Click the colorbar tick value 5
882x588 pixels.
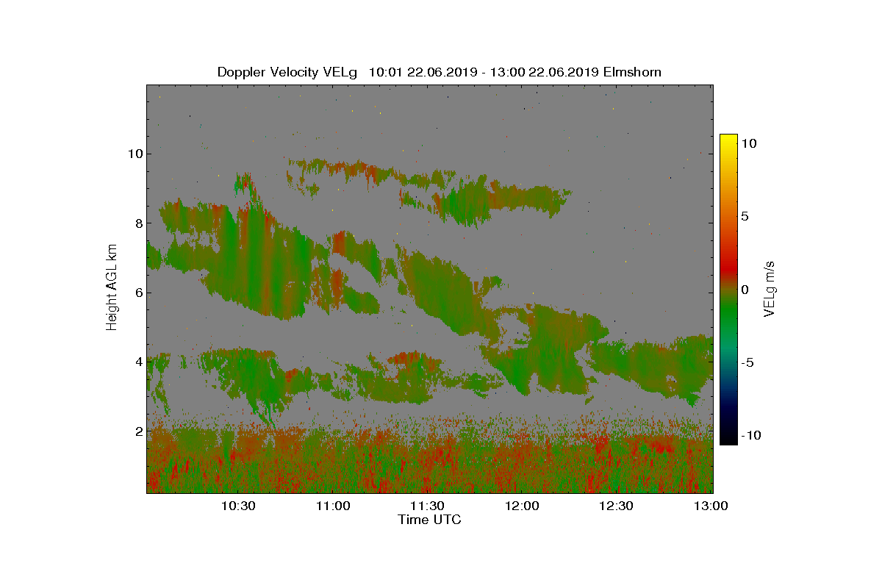click(745, 216)
